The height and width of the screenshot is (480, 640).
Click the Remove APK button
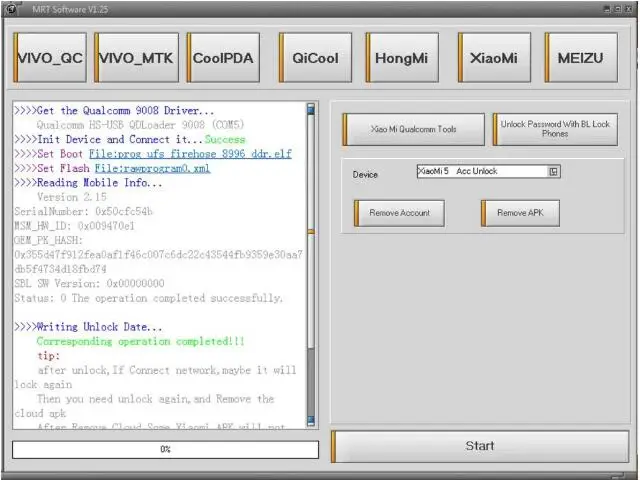520,213
